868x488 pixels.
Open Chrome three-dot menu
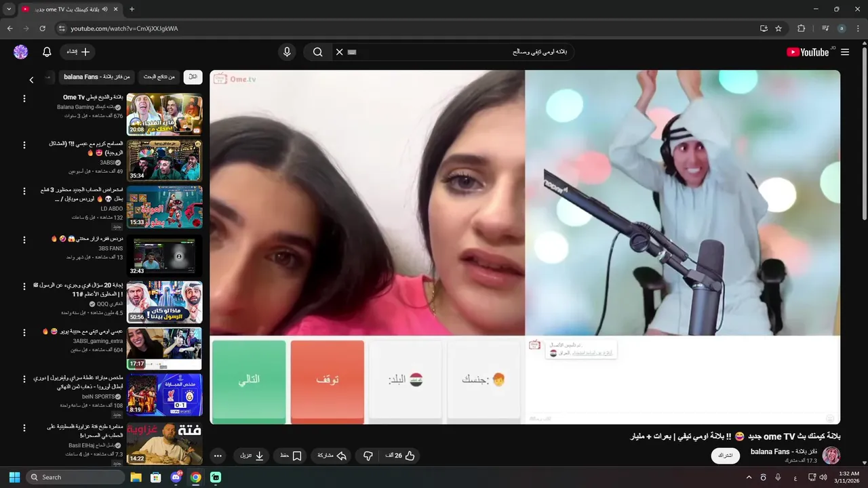click(x=857, y=28)
